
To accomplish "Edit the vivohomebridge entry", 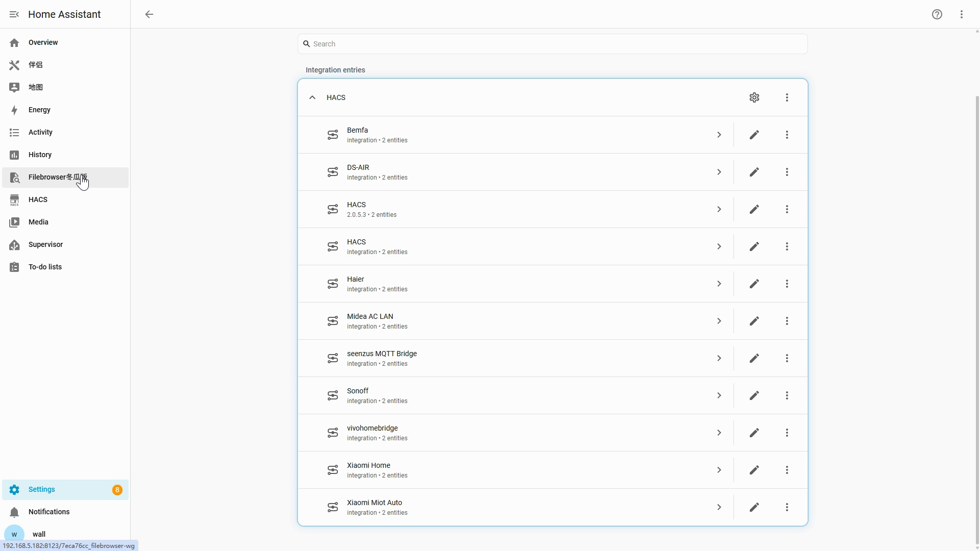I will [754, 433].
